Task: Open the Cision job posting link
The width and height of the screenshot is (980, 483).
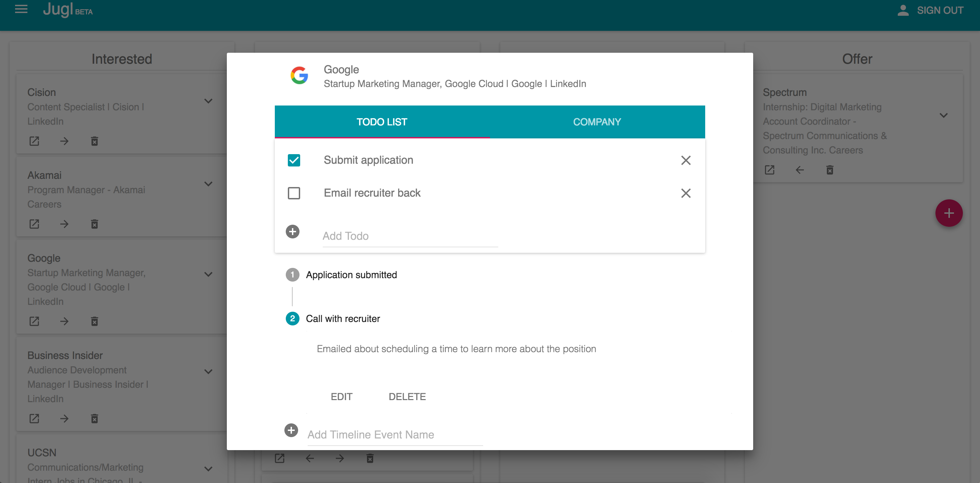Action: [34, 141]
